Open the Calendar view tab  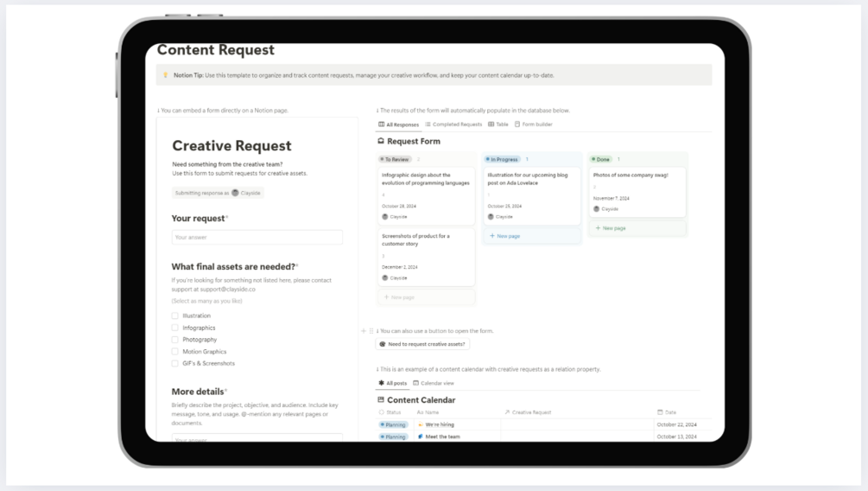pos(434,383)
